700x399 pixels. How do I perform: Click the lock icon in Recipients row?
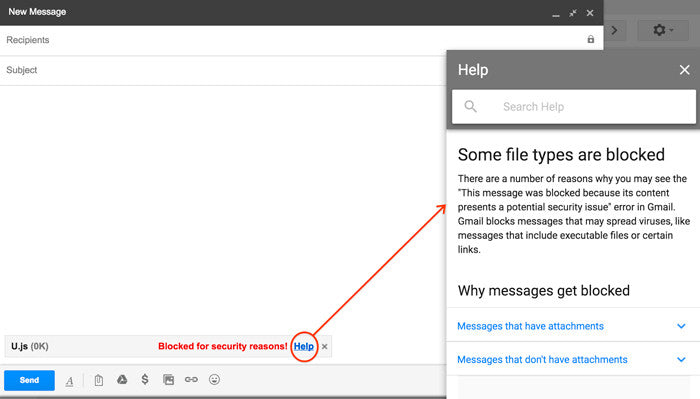point(591,40)
